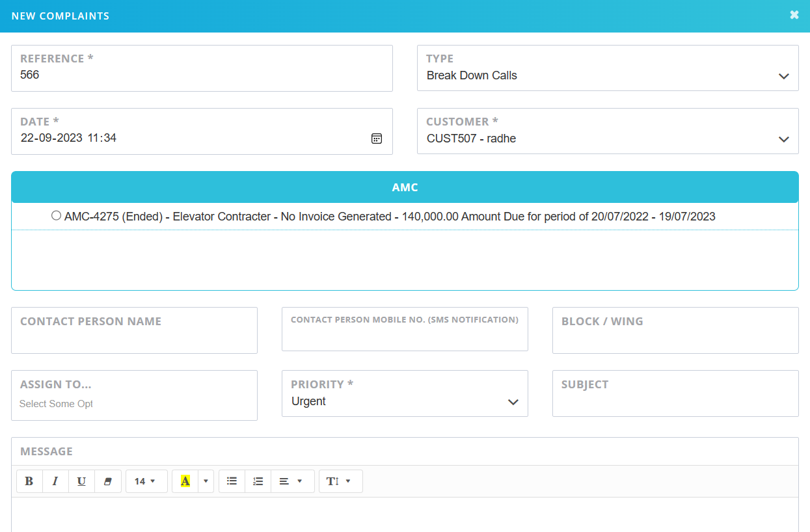
Task: Open the font size 14 dropdown
Action: (146, 481)
